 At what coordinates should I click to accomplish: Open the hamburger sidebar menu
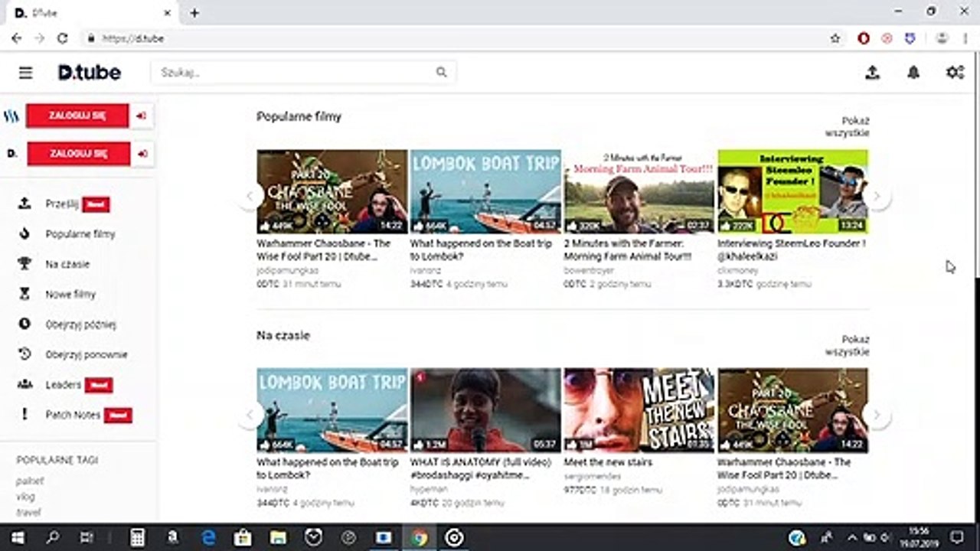click(x=26, y=73)
